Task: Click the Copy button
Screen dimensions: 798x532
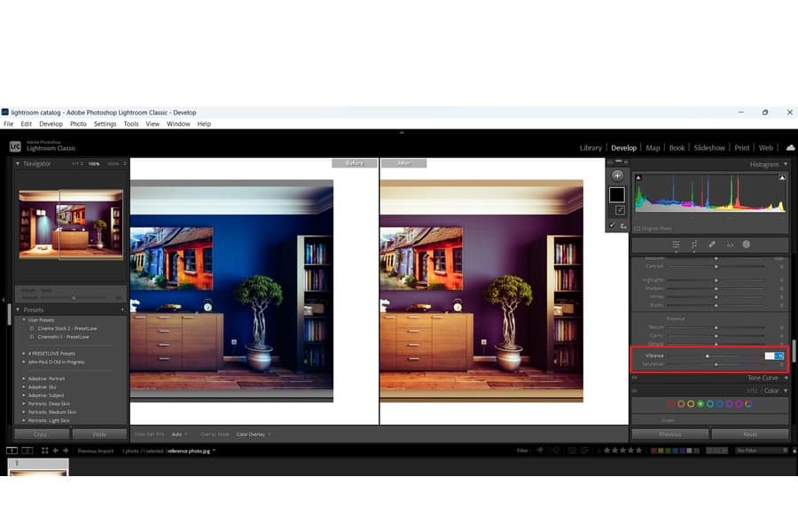Action: 41,434
